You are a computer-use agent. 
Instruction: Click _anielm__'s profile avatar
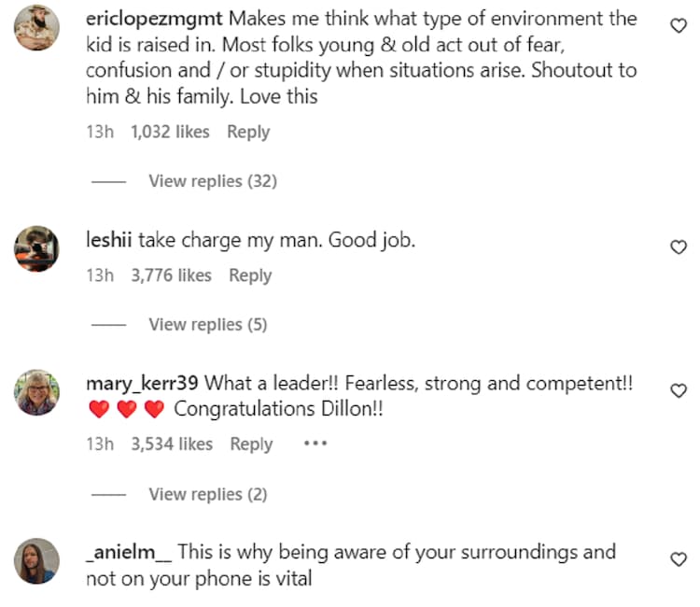tap(37, 560)
